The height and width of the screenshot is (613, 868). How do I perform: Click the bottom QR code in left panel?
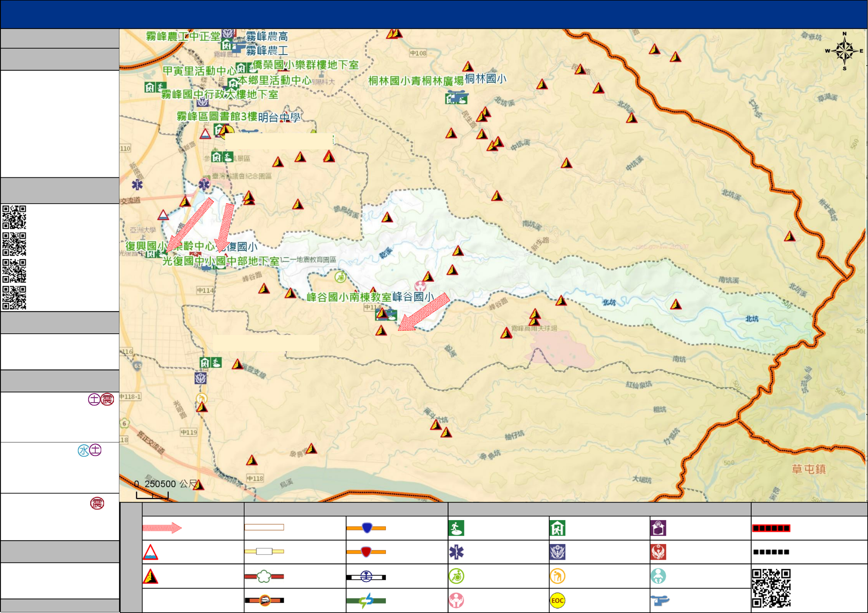[14, 298]
